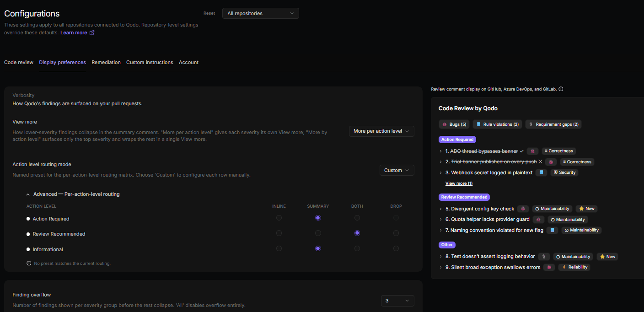Click the View more (1) link
644x312 pixels.
459,183
